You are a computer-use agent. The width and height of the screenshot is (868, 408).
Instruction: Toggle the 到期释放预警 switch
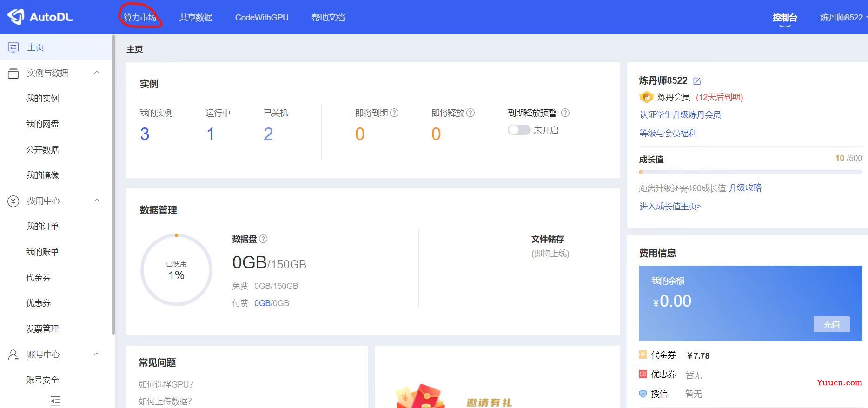(519, 130)
